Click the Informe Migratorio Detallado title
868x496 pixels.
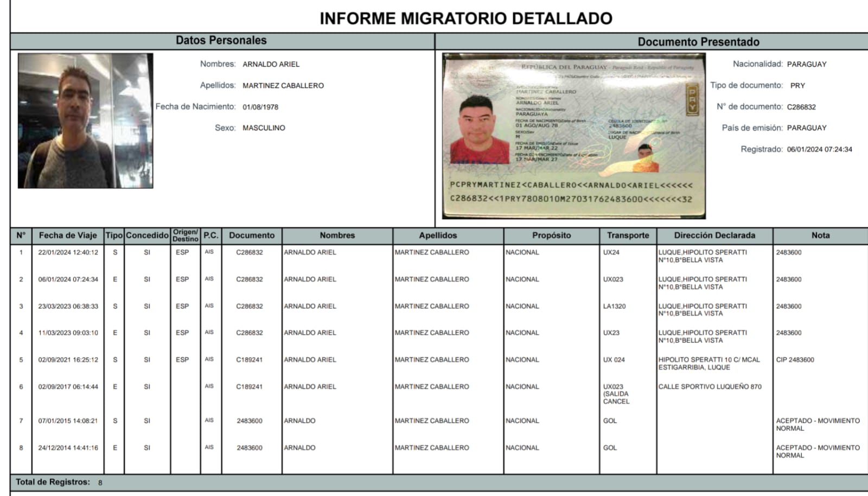[467, 17]
